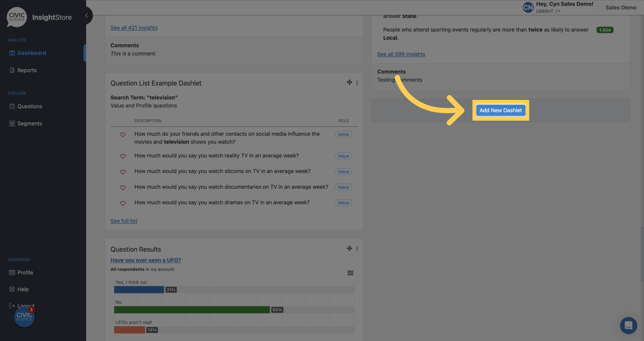Collapse the left navigation sidebar
Image resolution: width=644 pixels, height=341 pixels.
point(87,16)
